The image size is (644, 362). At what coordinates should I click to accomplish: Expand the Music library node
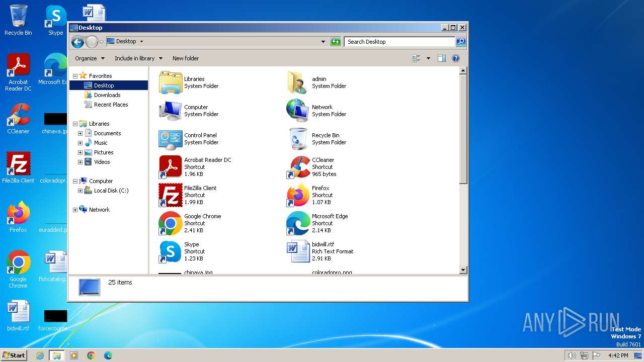pos(80,143)
